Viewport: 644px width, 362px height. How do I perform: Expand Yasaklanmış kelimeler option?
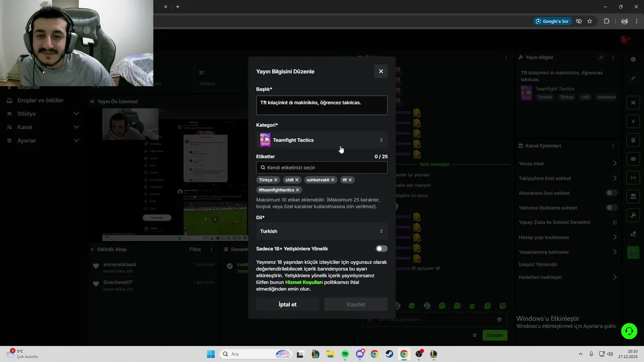tap(615, 252)
